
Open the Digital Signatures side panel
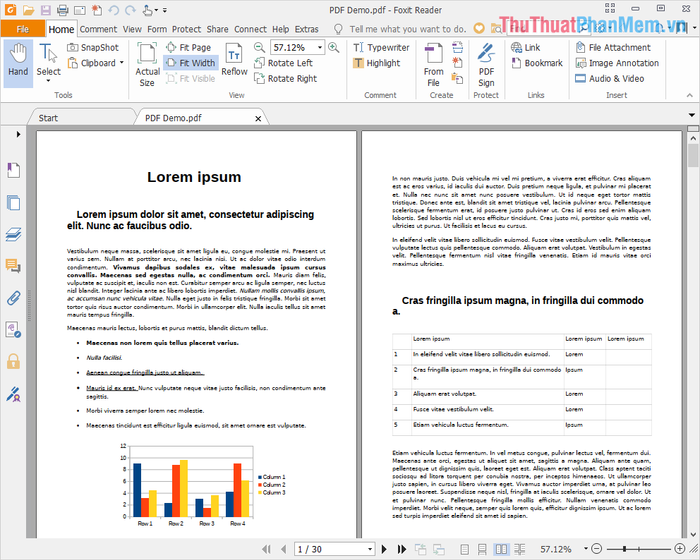(x=13, y=394)
